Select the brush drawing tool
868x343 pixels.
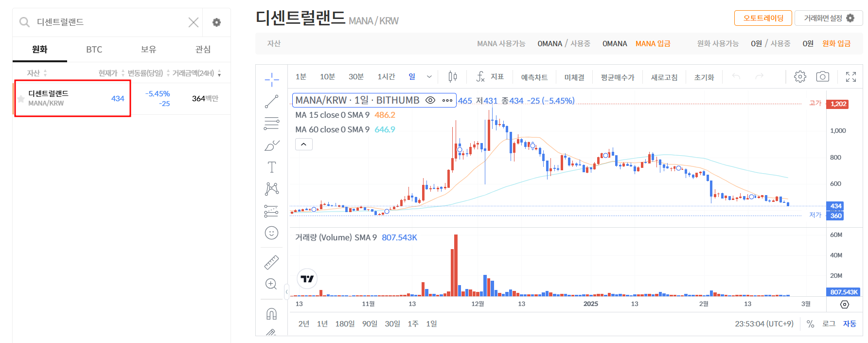click(272, 145)
